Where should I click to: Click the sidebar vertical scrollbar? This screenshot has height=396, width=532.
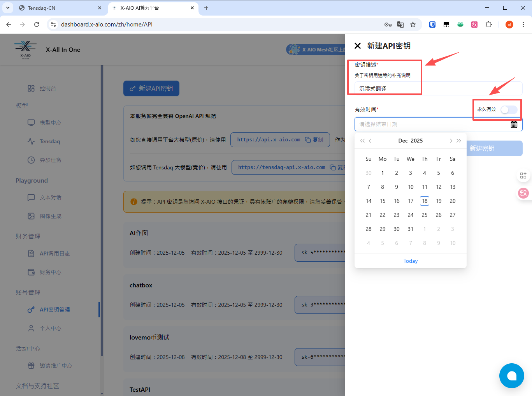click(x=102, y=210)
